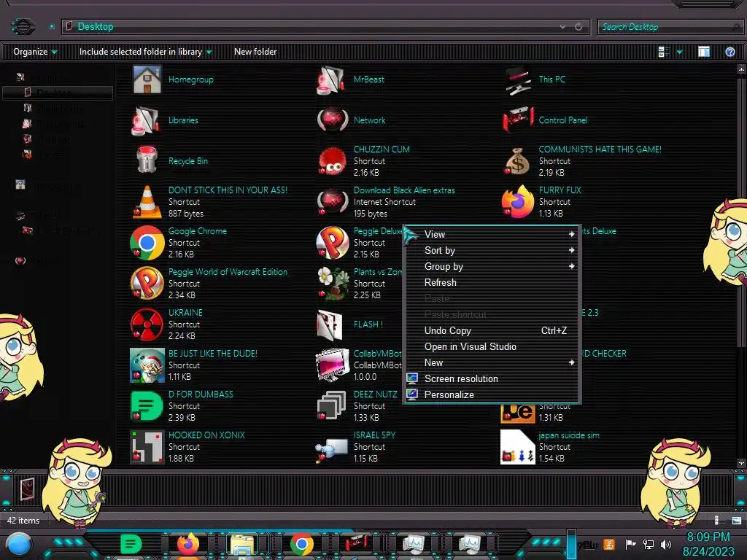Select the money bag COMMUNISTS HATE THIS GAME icon
The height and width of the screenshot is (560, 747).
pyautogui.click(x=517, y=161)
